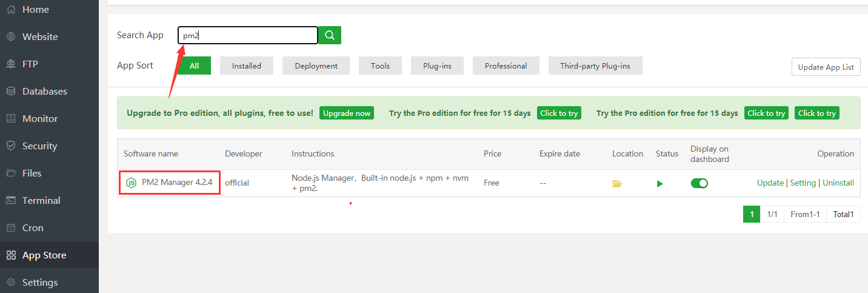Click page 1 pagination button
Screen dimensions: 868x293
click(x=752, y=214)
